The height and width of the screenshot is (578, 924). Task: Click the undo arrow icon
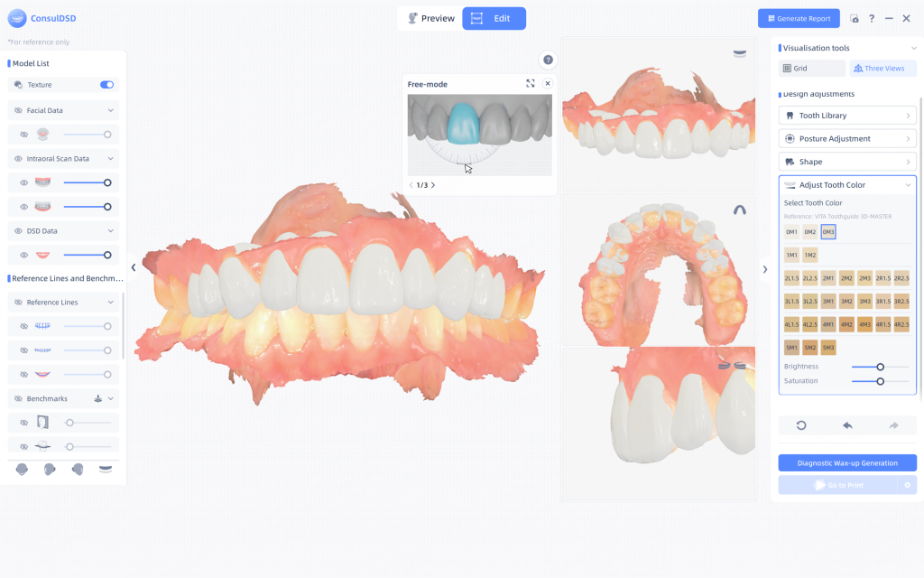pos(847,425)
